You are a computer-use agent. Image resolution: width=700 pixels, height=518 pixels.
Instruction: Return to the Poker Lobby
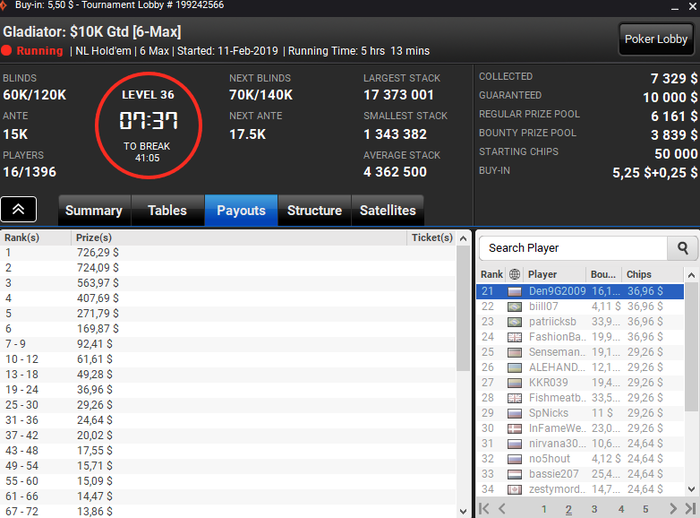[655, 39]
